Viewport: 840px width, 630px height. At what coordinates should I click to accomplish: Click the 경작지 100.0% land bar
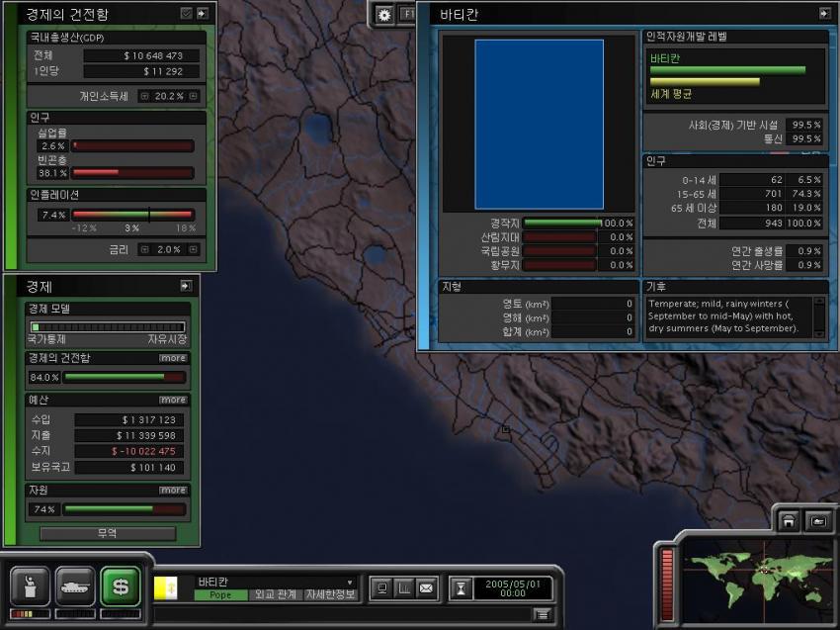[x=562, y=223]
